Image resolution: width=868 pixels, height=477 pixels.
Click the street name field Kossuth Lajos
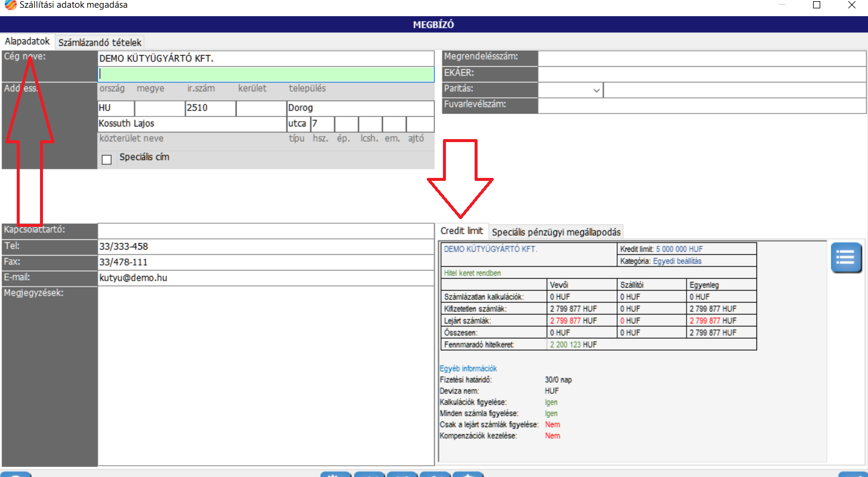[192, 124]
